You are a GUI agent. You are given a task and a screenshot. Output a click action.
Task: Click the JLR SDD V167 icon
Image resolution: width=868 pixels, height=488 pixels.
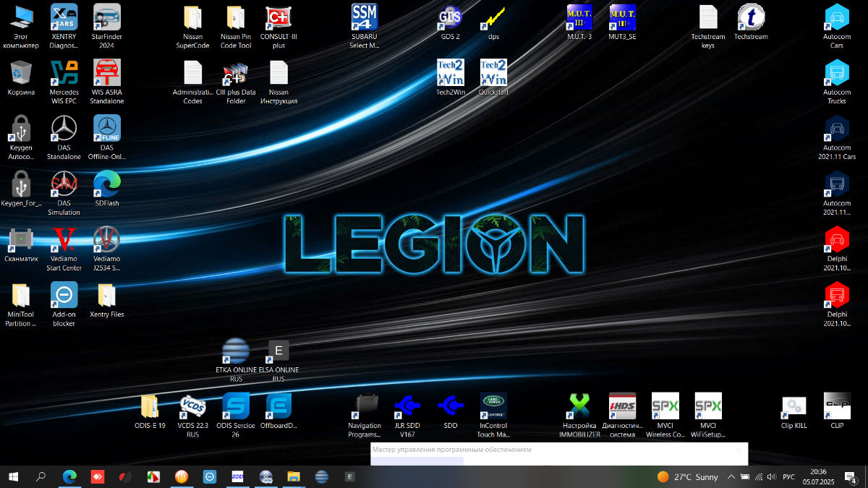tap(407, 406)
